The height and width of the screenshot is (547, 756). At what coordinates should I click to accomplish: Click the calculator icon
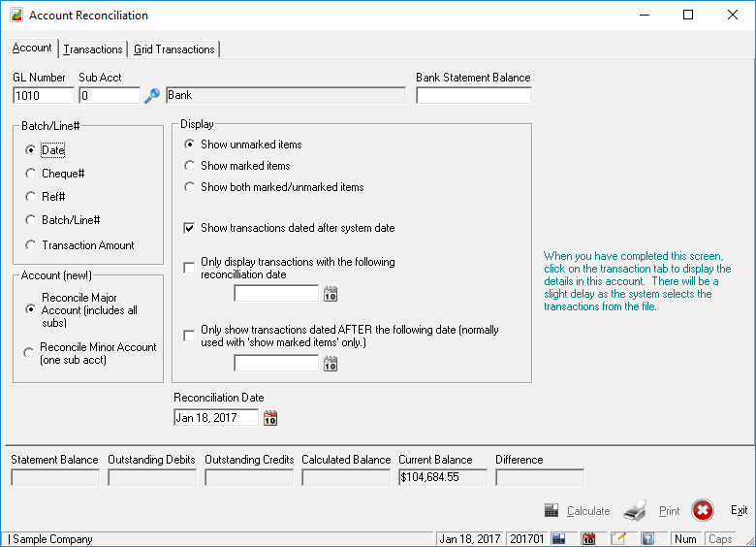click(551, 511)
